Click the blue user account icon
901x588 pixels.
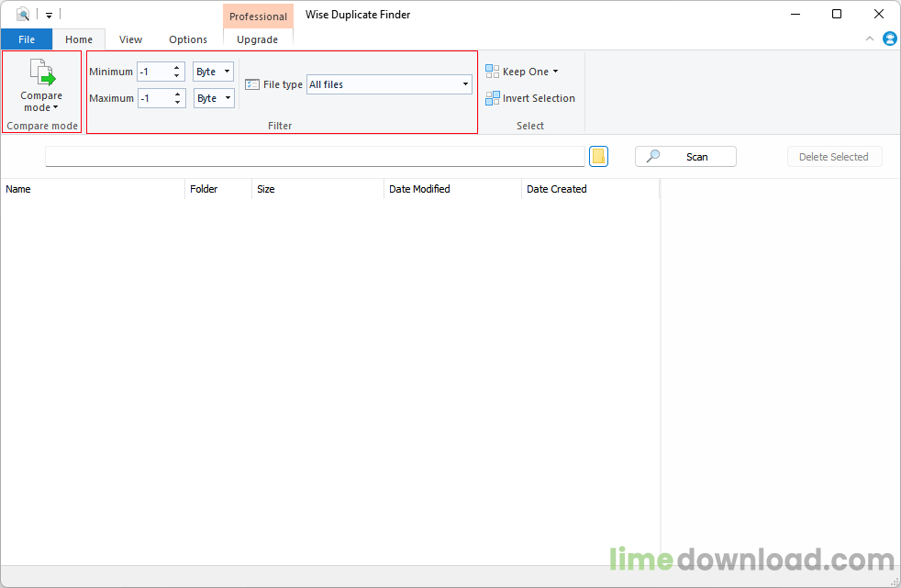click(889, 39)
